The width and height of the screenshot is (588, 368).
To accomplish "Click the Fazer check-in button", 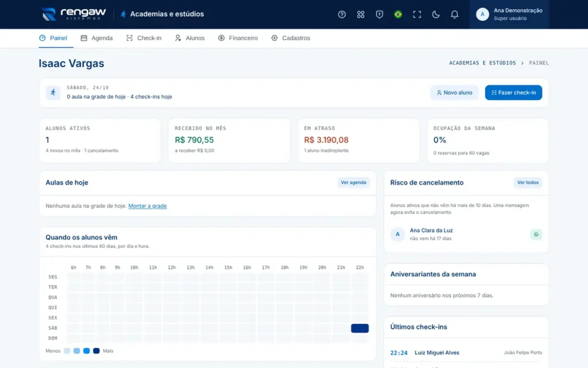I will coord(513,93).
